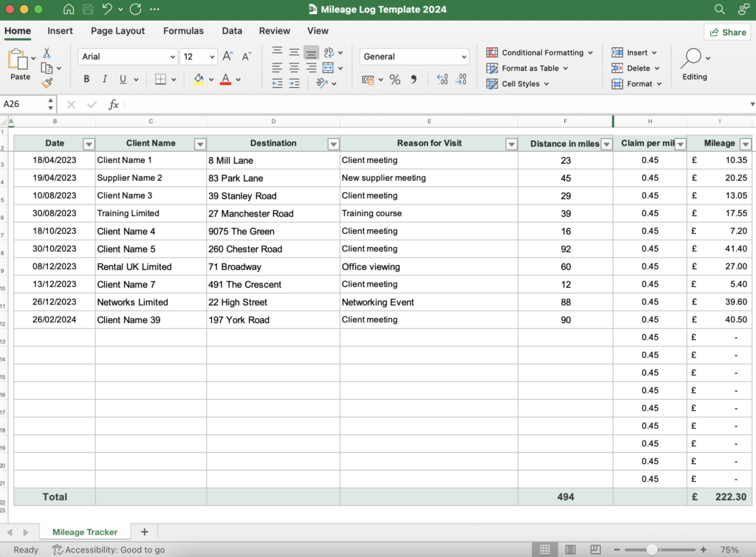The width and height of the screenshot is (756, 557).
Task: Click the Cut scissors icon
Action: [47, 53]
